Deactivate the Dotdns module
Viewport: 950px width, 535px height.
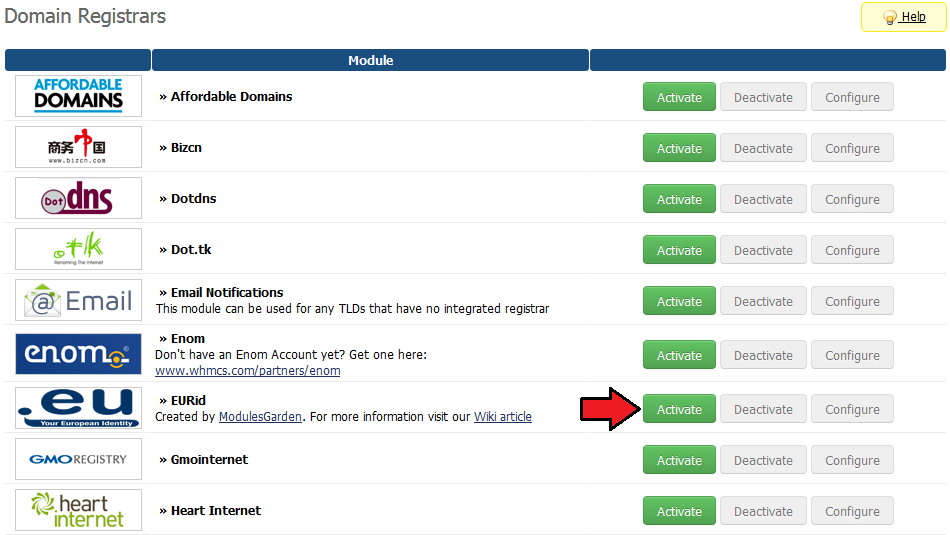(763, 199)
